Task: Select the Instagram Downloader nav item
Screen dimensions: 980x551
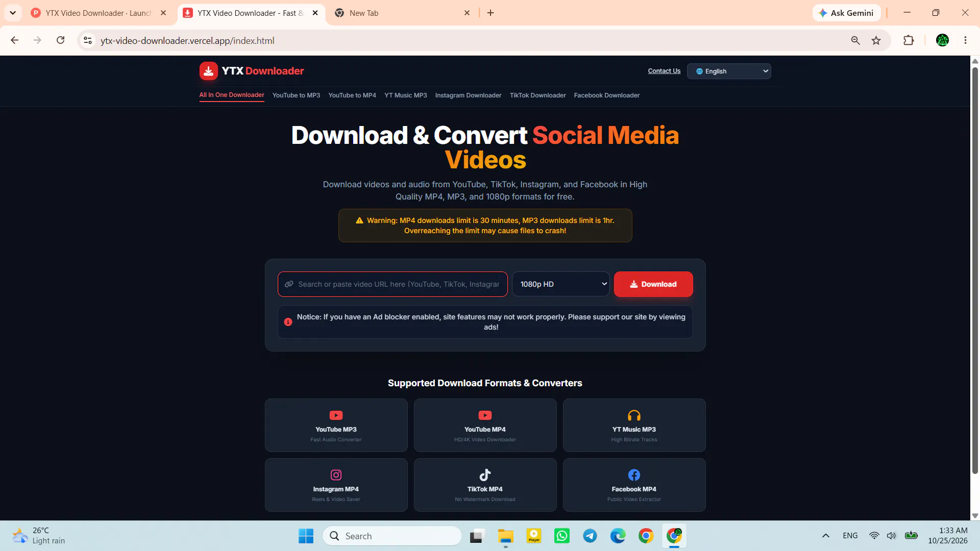Action: coord(468,95)
